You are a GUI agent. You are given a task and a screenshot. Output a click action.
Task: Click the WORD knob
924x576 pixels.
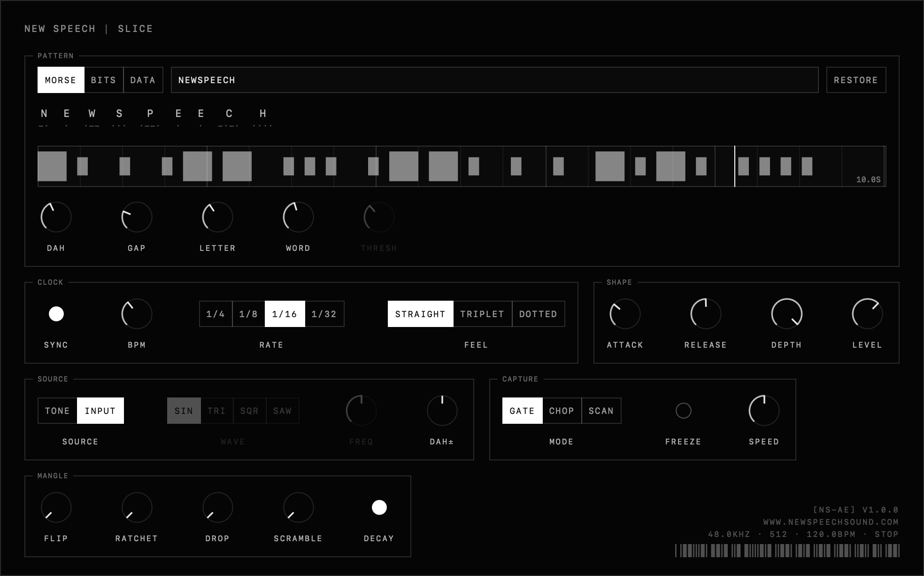[299, 217]
